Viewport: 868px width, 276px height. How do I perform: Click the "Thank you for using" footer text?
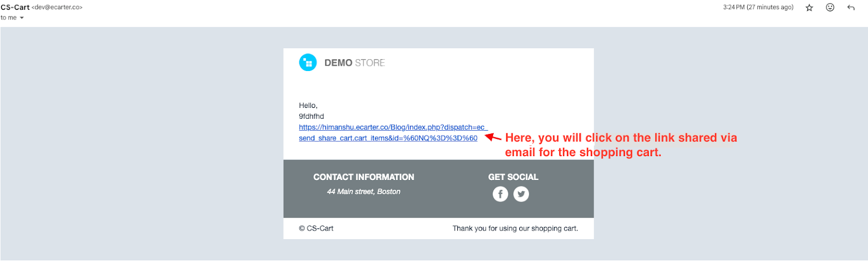[515, 228]
